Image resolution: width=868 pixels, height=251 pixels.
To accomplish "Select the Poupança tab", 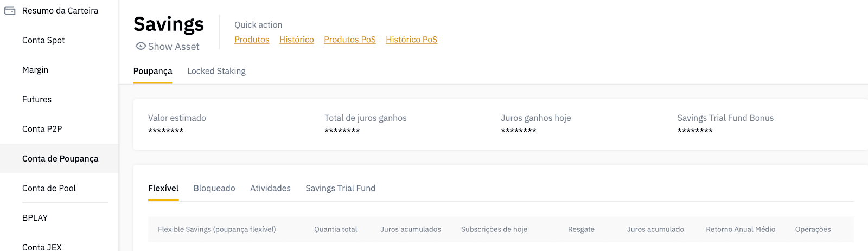I will point(153,71).
